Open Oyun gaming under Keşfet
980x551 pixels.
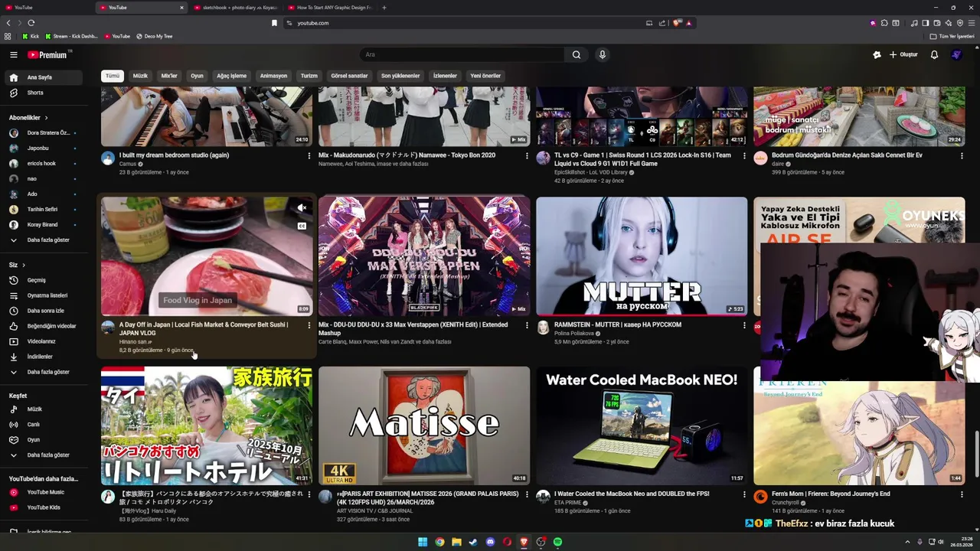click(x=44, y=440)
